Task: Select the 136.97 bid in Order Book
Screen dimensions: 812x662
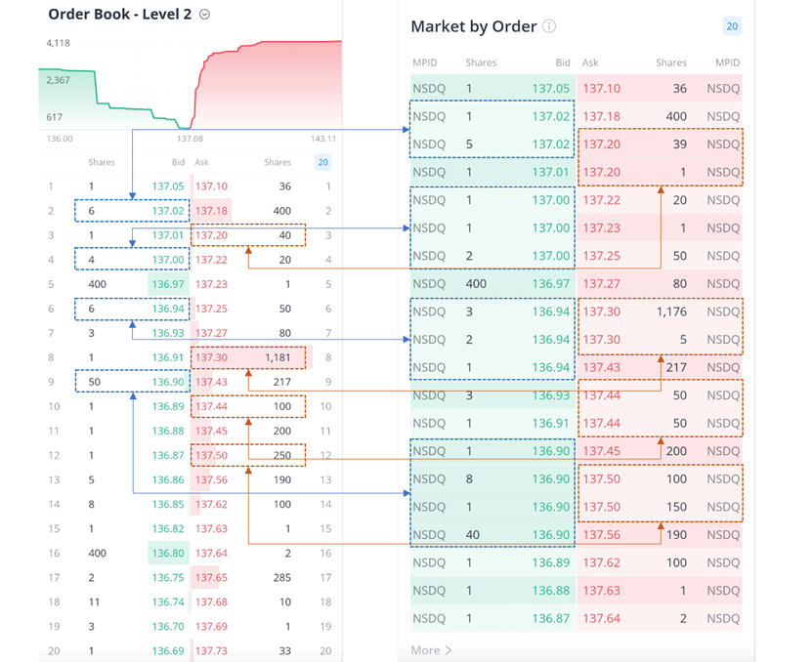Action: tap(166, 284)
